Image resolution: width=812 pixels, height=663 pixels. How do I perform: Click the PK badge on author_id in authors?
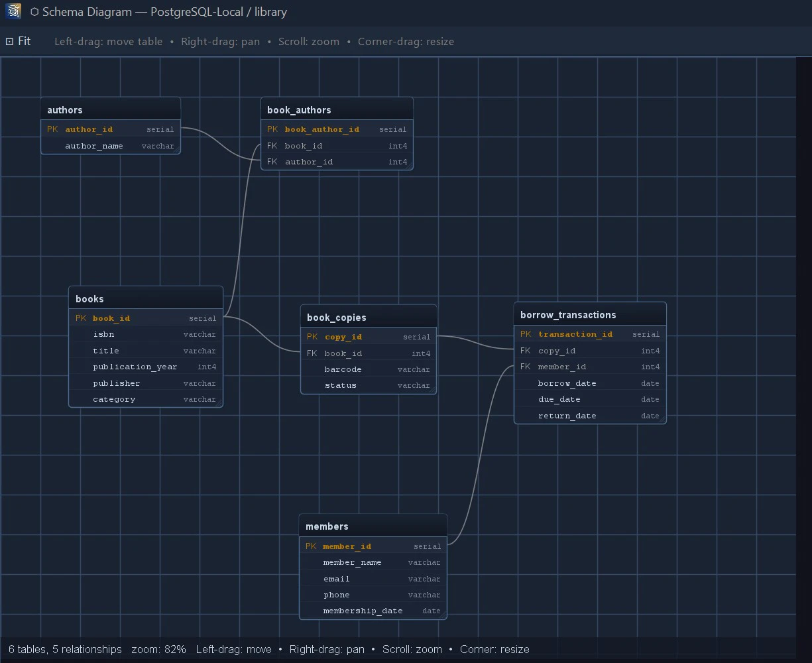pyautogui.click(x=52, y=129)
